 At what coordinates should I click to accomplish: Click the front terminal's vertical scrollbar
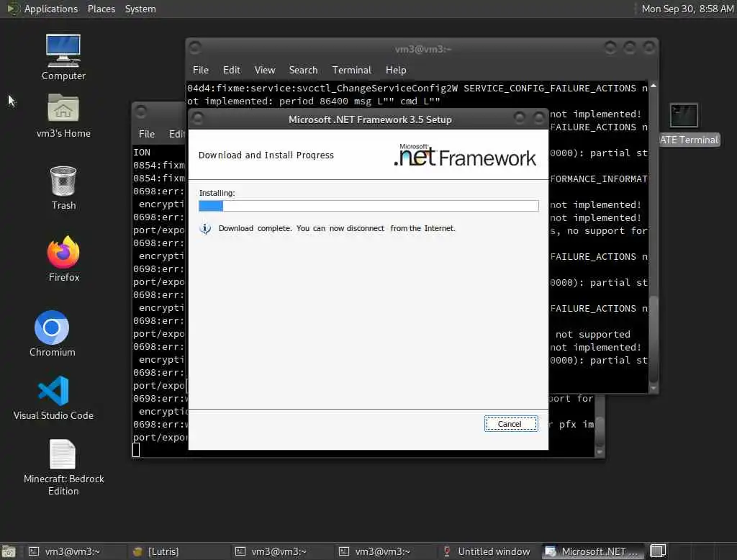click(x=653, y=238)
